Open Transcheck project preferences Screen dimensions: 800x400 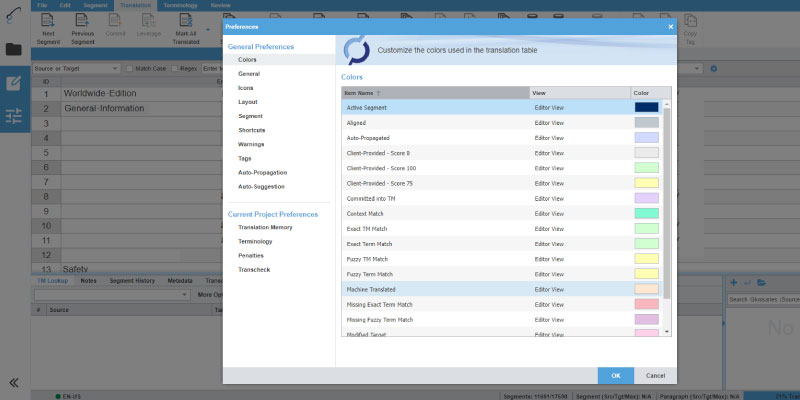(254, 269)
